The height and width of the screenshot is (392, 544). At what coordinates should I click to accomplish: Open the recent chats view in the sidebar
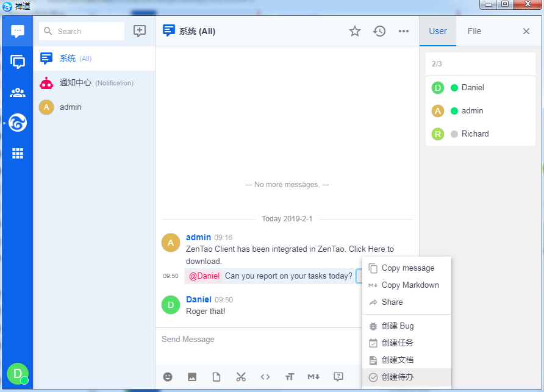click(18, 31)
